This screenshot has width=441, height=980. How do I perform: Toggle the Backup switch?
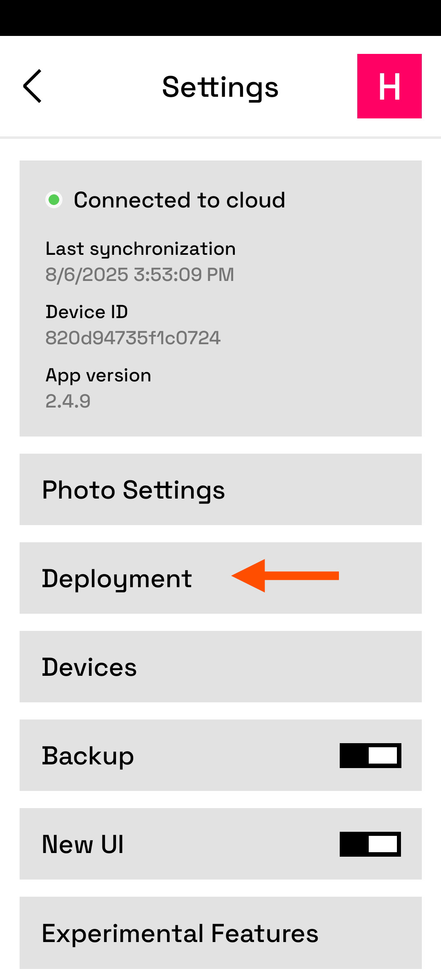(370, 755)
